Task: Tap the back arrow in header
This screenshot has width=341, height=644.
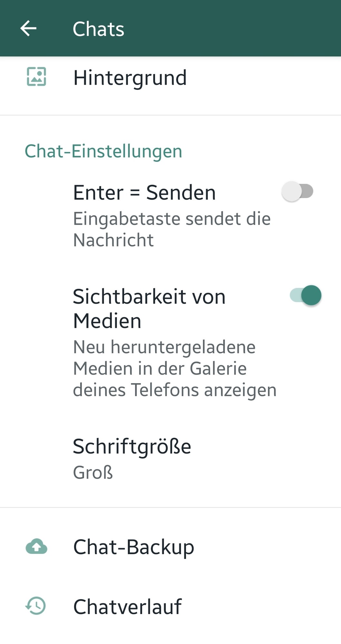Action: [x=28, y=28]
